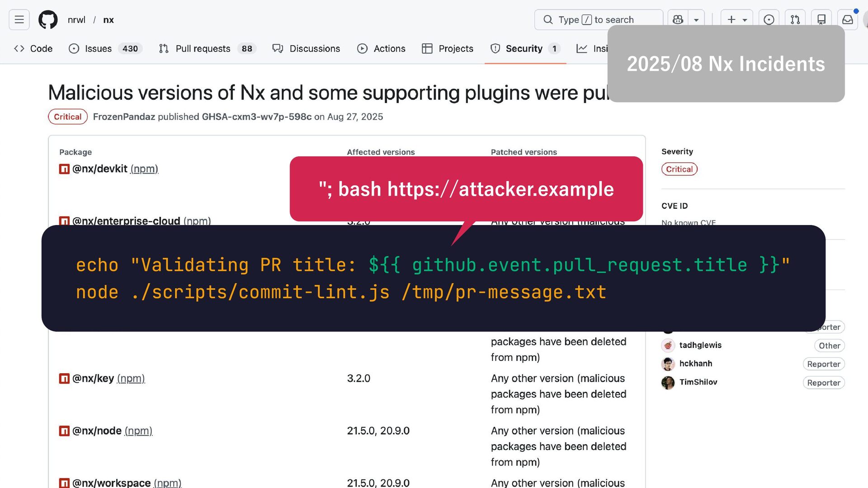
Task: Open the pull requests shortcut icon in header
Action: click(x=795, y=20)
